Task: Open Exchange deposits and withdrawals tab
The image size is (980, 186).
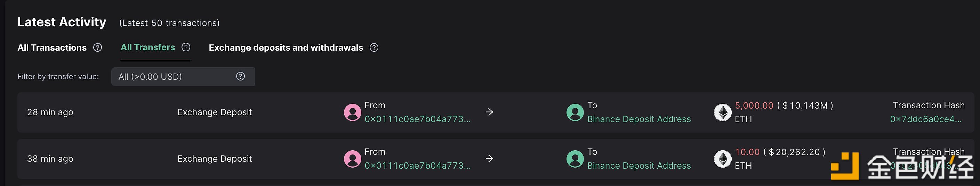Action: (x=286, y=48)
